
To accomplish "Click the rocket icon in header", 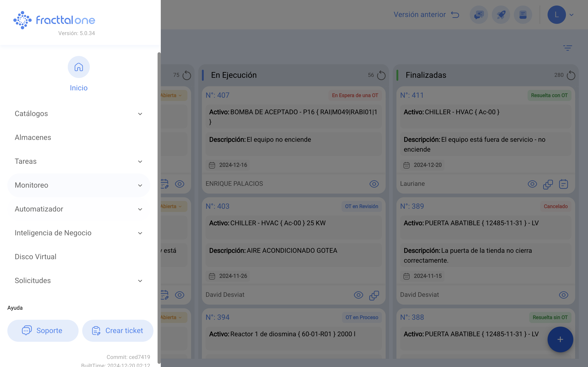I will coord(501,15).
